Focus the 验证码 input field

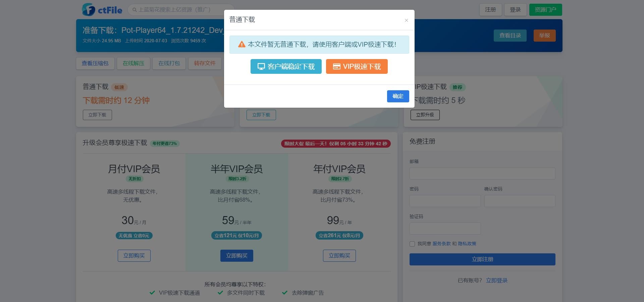445,229
